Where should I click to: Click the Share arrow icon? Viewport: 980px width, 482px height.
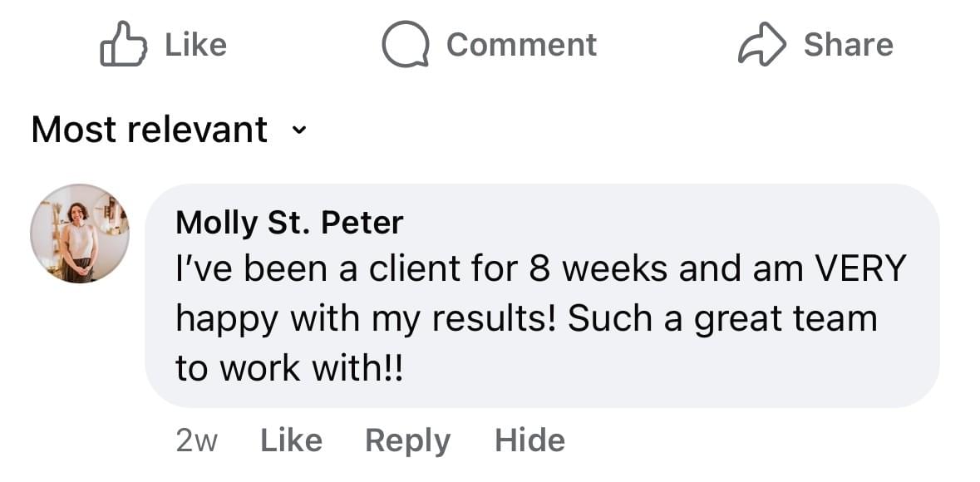pos(761,45)
